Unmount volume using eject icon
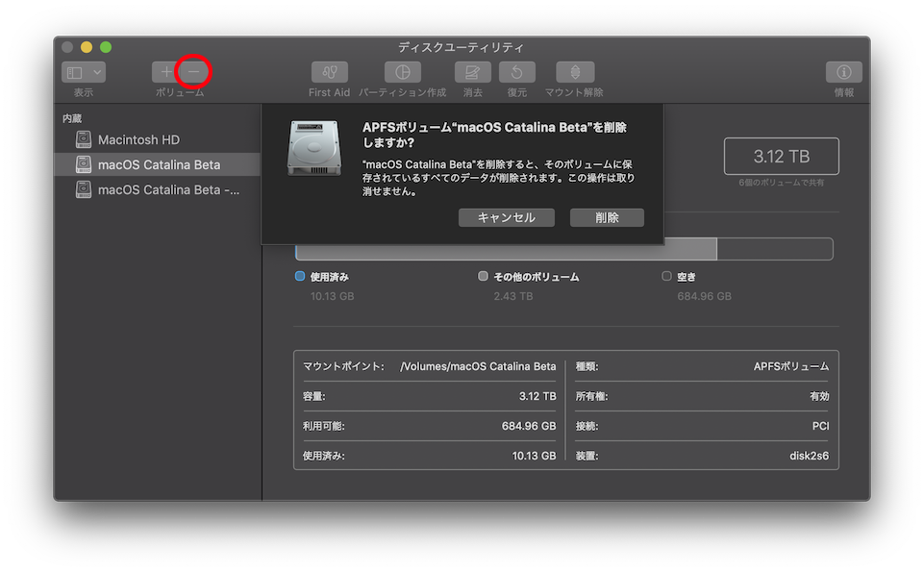 click(575, 72)
